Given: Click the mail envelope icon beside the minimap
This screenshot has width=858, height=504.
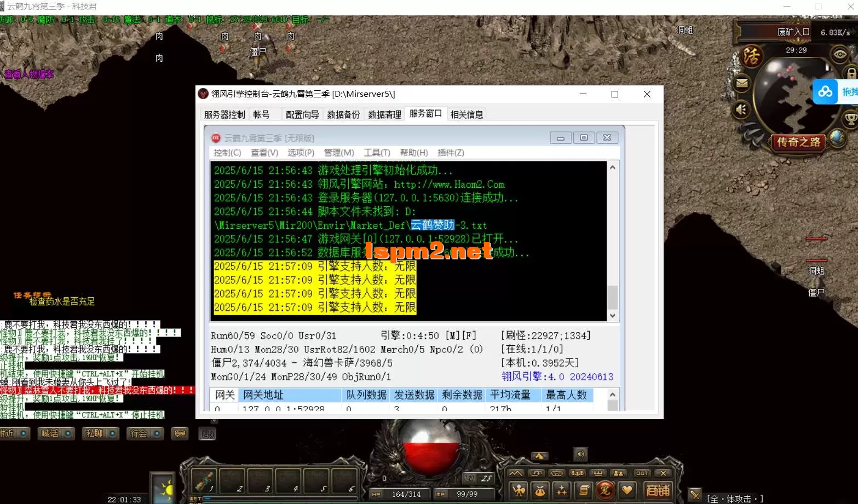Looking at the screenshot, I should point(741,82).
